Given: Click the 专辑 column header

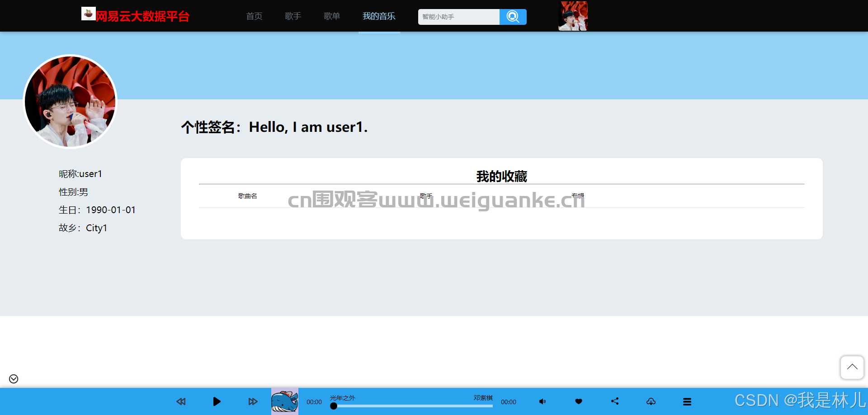Looking at the screenshot, I should (578, 196).
